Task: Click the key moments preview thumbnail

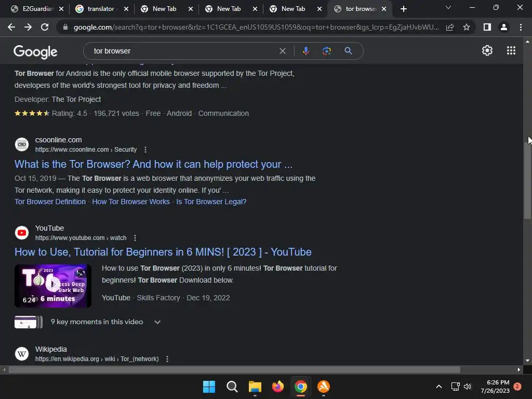Action: (29, 322)
